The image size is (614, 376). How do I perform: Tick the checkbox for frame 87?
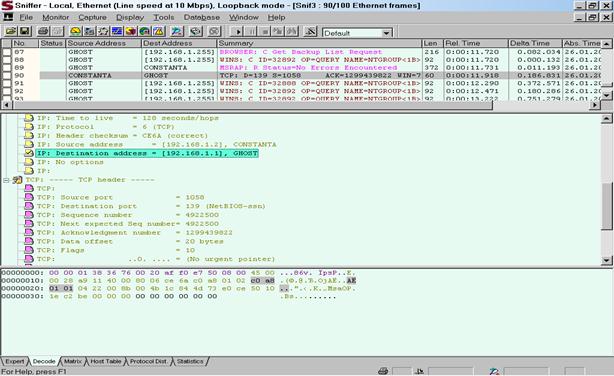[7, 52]
